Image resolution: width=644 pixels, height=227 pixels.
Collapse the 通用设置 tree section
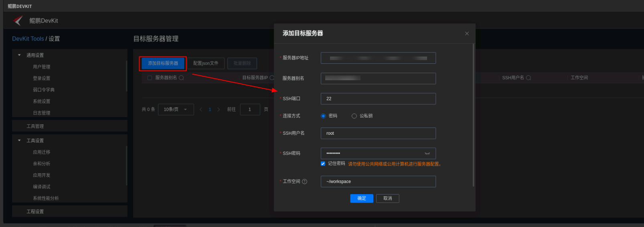(19, 55)
